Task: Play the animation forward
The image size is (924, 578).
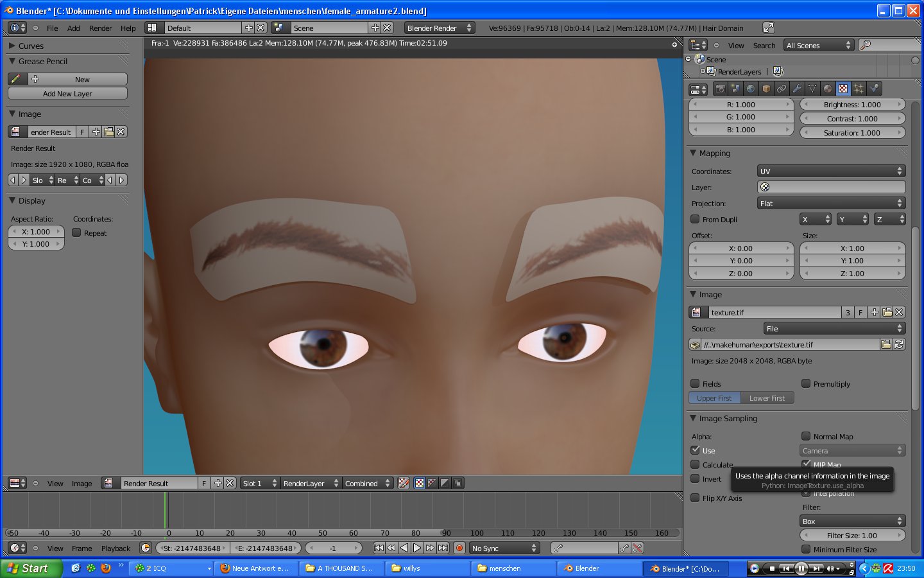Action: [417, 548]
